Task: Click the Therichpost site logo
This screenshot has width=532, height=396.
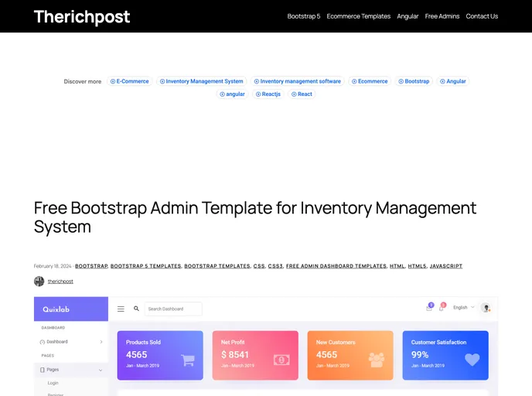Action: pyautogui.click(x=82, y=16)
